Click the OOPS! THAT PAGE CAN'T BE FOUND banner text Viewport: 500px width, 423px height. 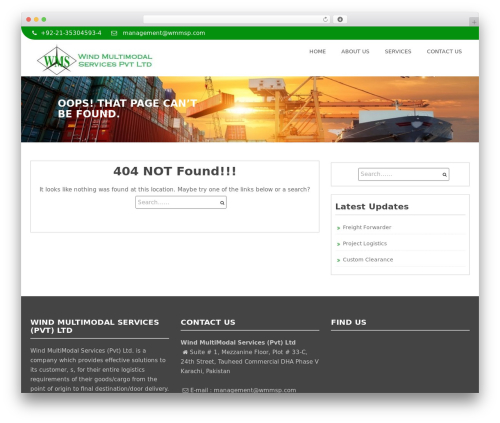click(127, 109)
